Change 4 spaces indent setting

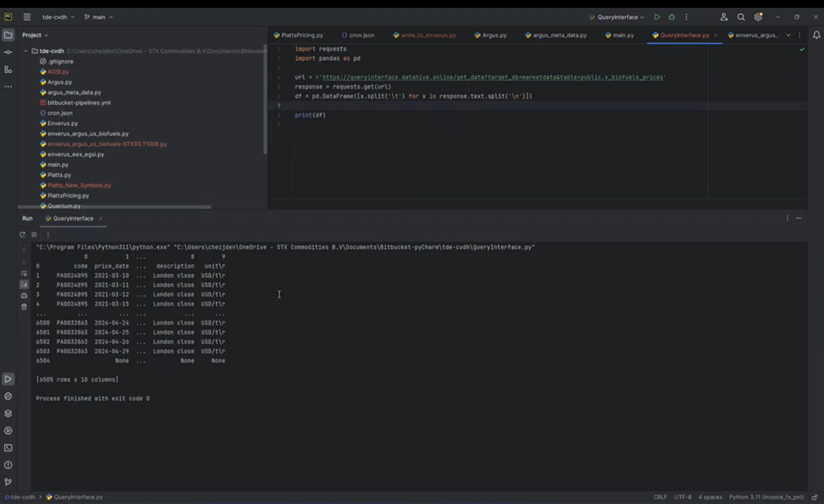point(710,497)
